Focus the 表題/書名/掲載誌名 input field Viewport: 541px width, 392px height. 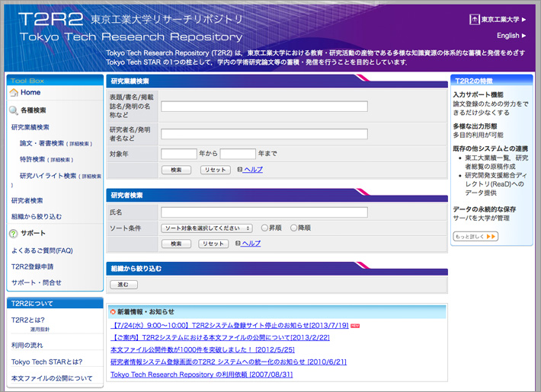coord(264,107)
